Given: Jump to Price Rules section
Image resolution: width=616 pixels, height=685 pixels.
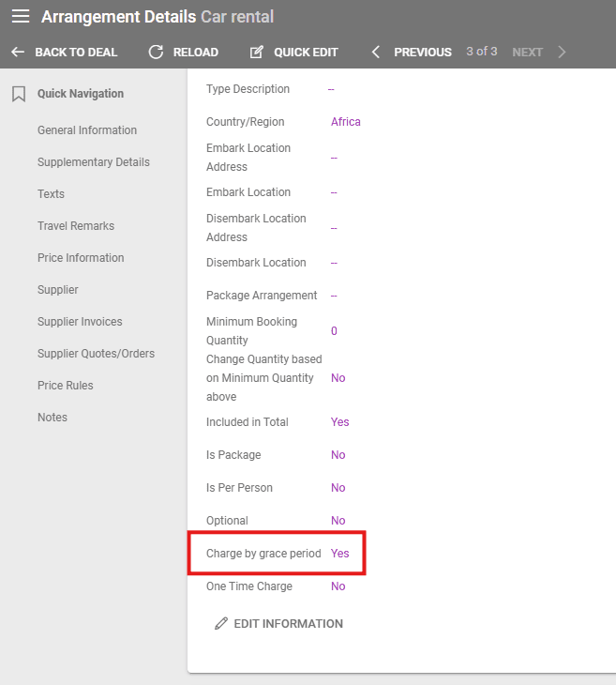Looking at the screenshot, I should pos(66,386).
